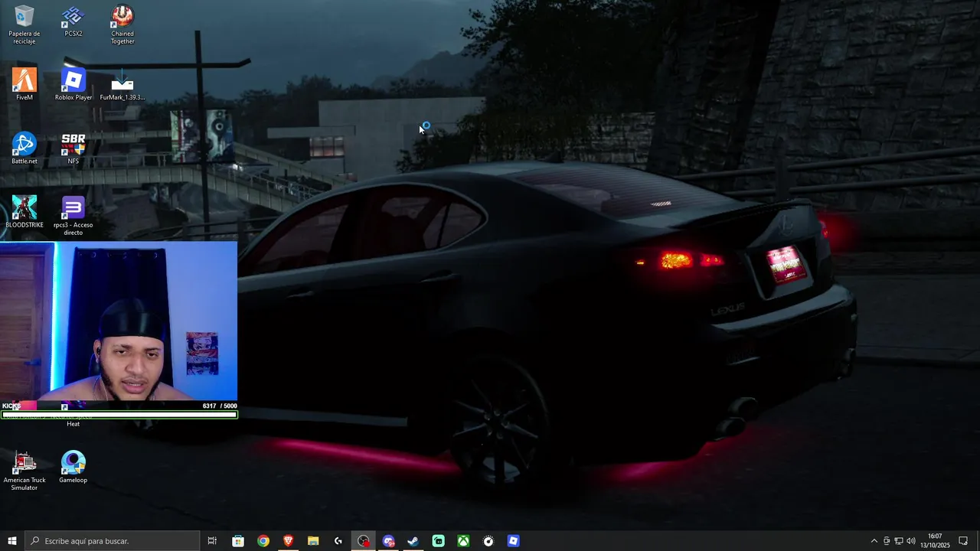The height and width of the screenshot is (551, 980).
Task: Open the clock showing 16:07
Action: pyautogui.click(x=935, y=541)
